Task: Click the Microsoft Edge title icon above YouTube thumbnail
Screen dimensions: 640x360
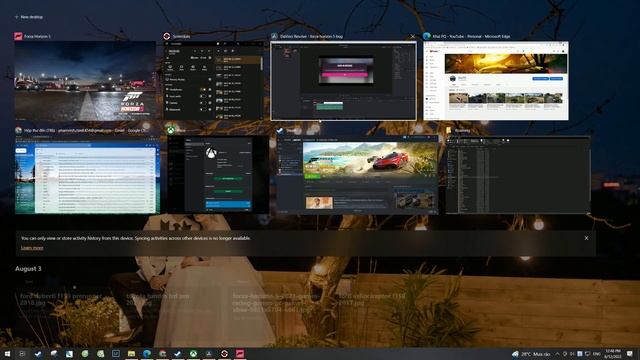Action: tap(427, 36)
